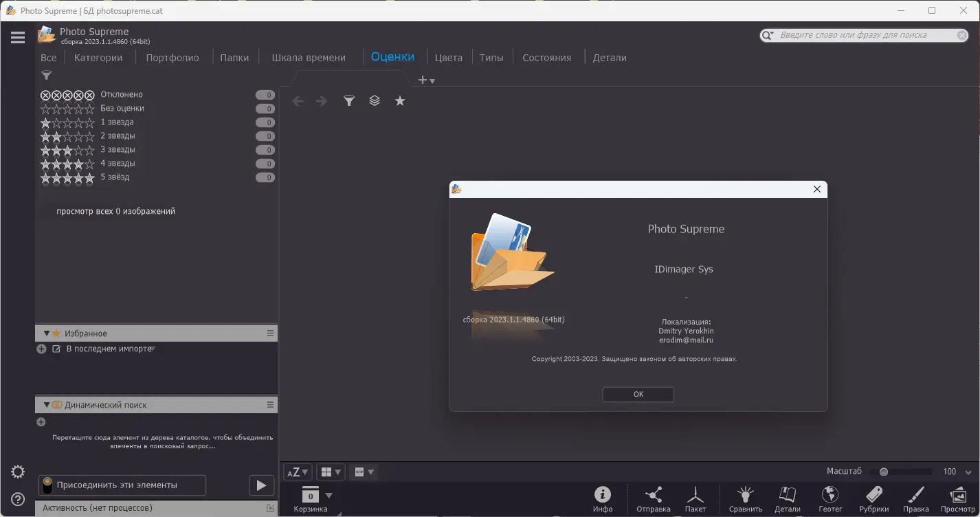Open help with the question mark icon
Screen dimensions: 980x517
18,500
